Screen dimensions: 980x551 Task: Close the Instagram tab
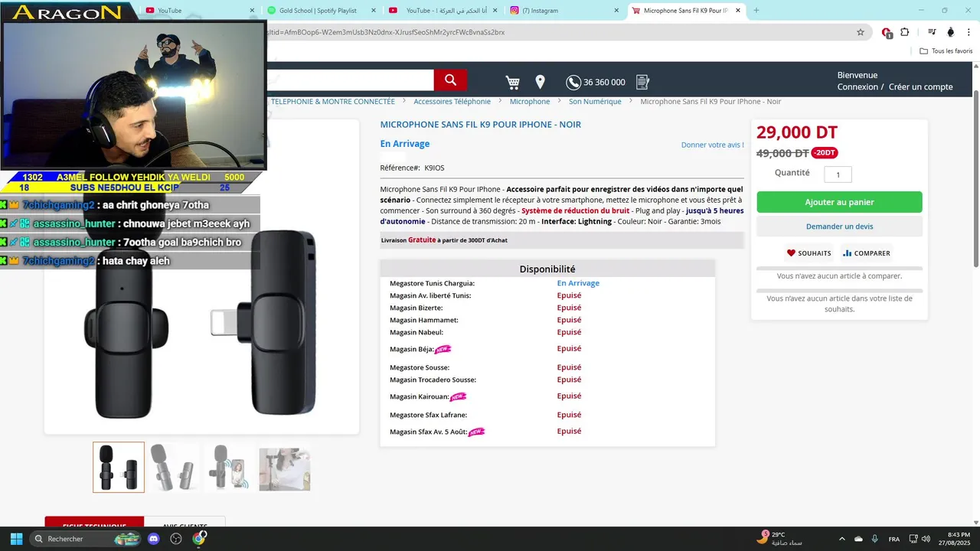617,11
